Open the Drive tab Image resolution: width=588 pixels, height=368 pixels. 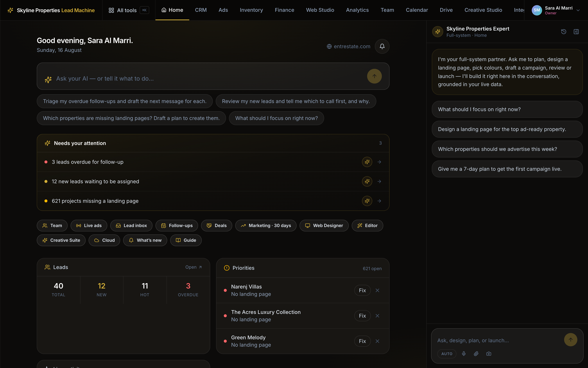(x=446, y=10)
